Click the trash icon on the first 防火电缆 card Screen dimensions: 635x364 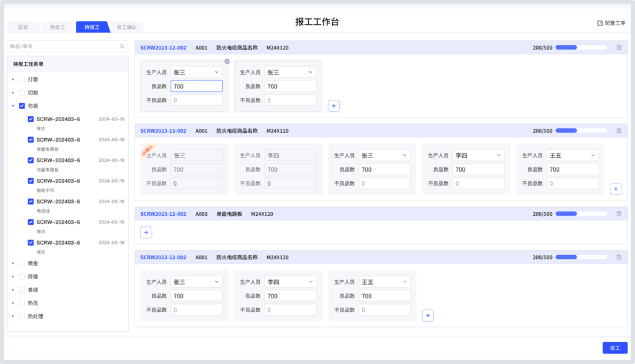click(x=619, y=46)
